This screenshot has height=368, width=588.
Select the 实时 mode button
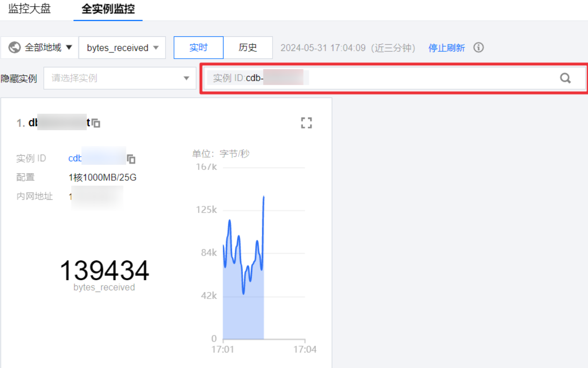pos(199,48)
